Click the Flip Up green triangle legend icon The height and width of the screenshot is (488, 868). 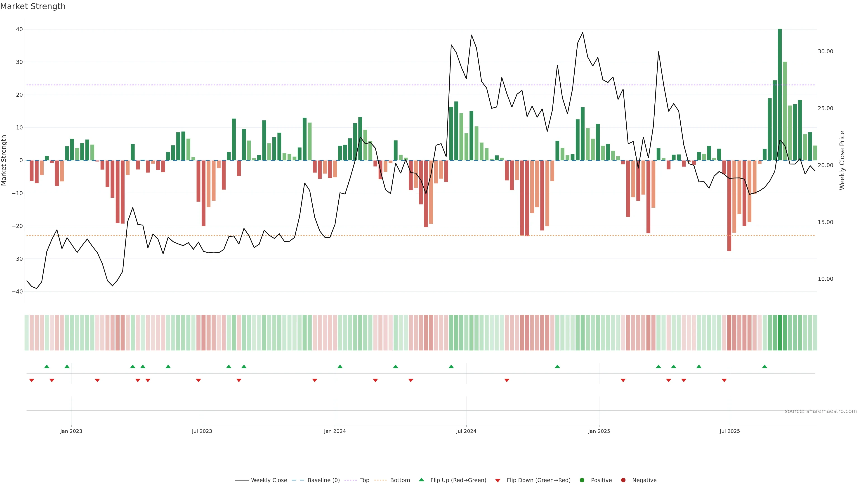tap(421, 480)
